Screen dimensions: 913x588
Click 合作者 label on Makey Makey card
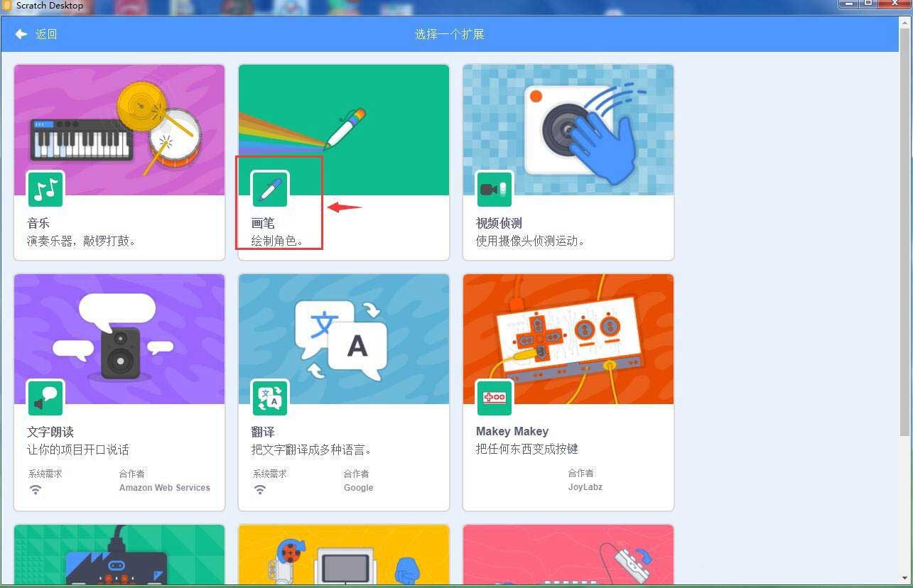[x=581, y=473]
